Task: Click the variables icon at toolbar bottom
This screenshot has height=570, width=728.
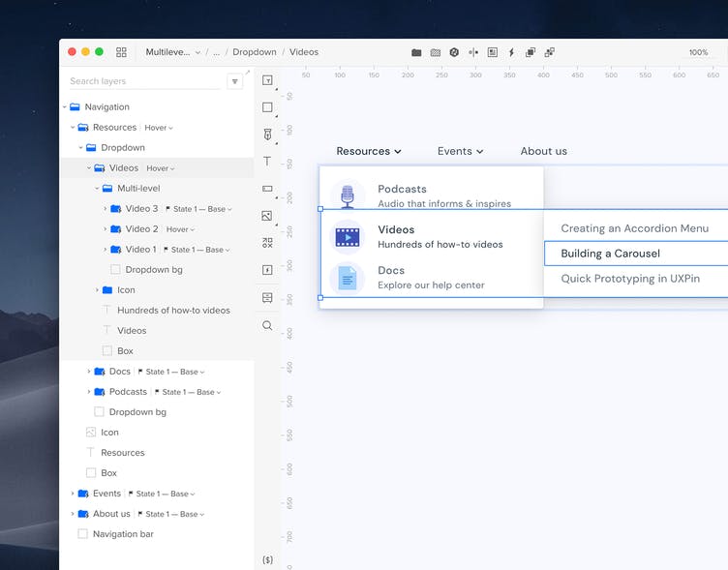Action: (x=267, y=560)
